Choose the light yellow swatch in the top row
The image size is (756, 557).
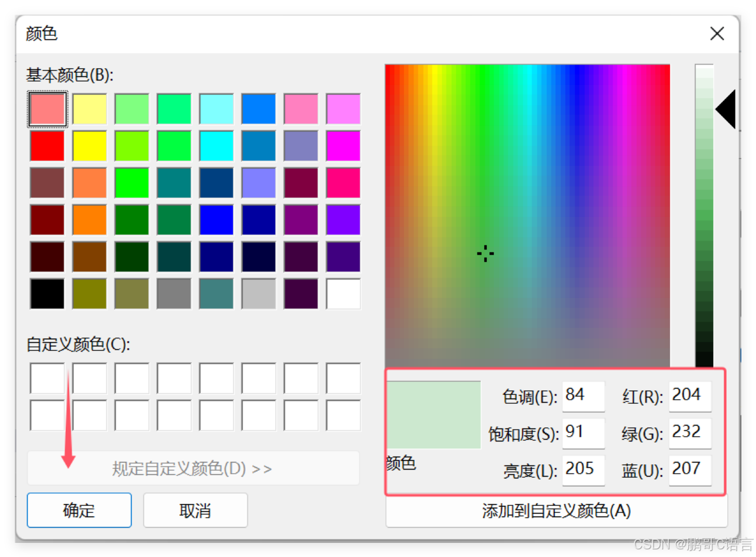[x=89, y=109]
